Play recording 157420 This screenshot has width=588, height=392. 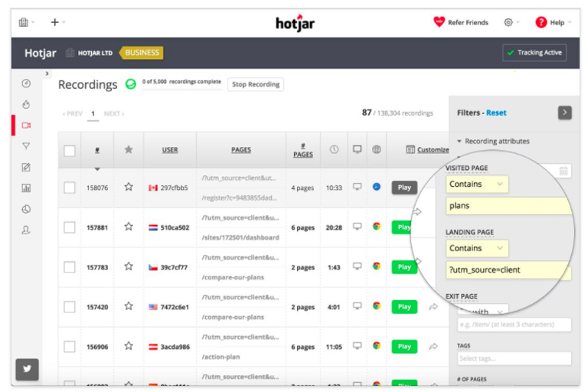[x=404, y=307]
